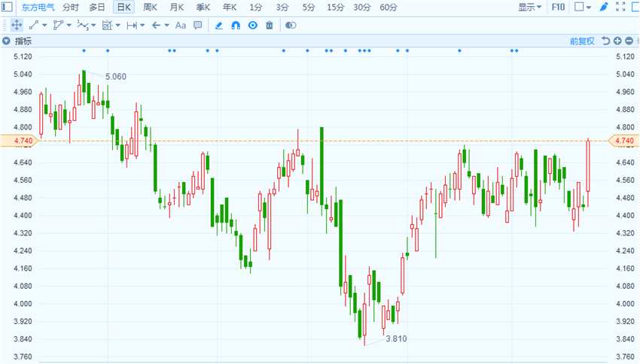Select the range interval measuring tool
This screenshot has width=640, height=364.
coord(132,26)
